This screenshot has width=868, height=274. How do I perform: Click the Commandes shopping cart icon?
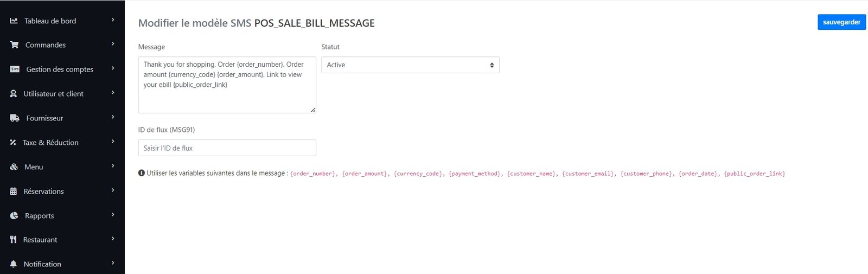(x=14, y=45)
